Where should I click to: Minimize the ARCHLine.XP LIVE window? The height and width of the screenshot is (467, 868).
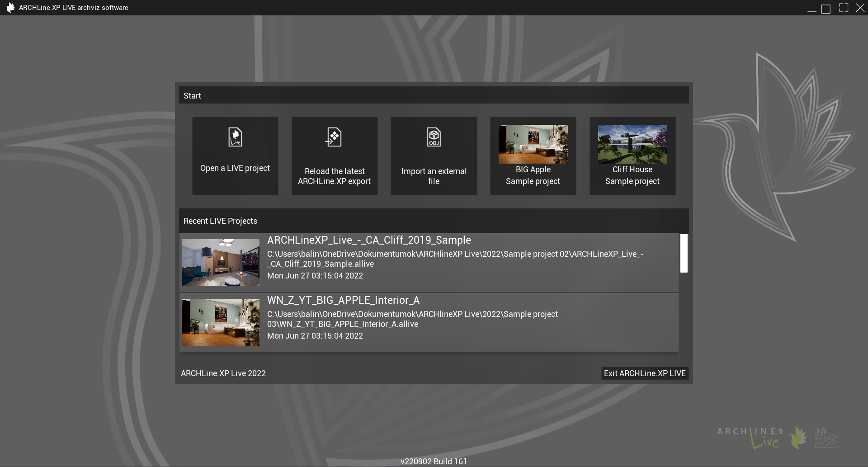point(811,8)
